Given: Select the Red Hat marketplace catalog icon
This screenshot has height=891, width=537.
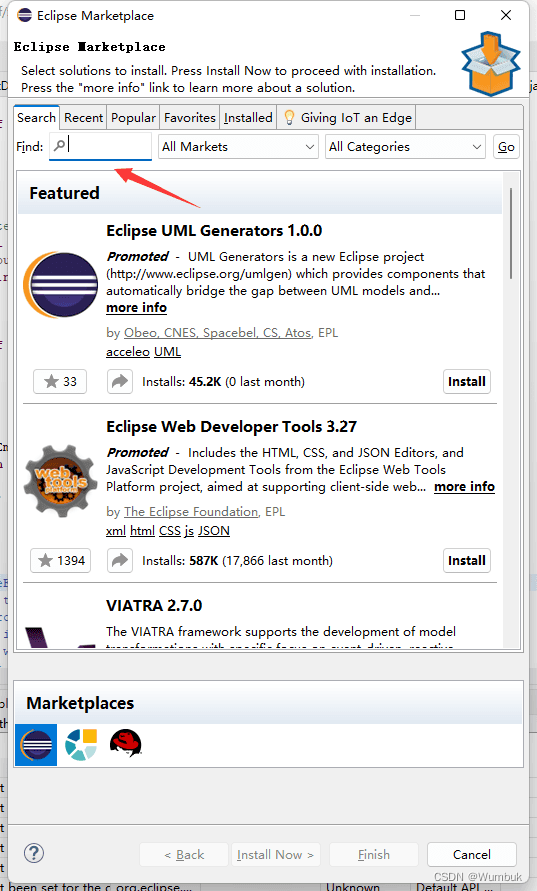Looking at the screenshot, I should [x=126, y=743].
